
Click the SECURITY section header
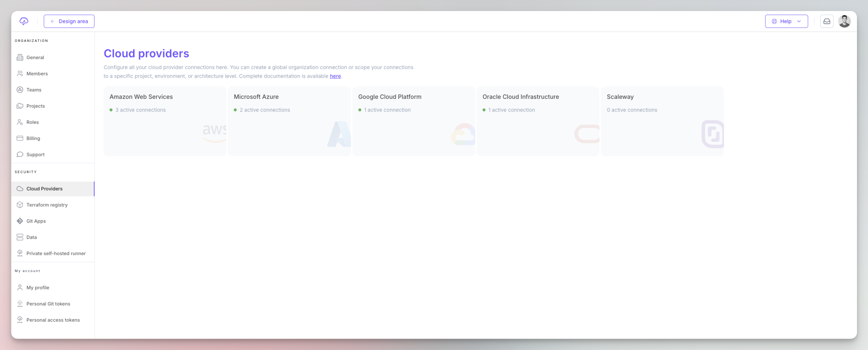[x=26, y=172]
